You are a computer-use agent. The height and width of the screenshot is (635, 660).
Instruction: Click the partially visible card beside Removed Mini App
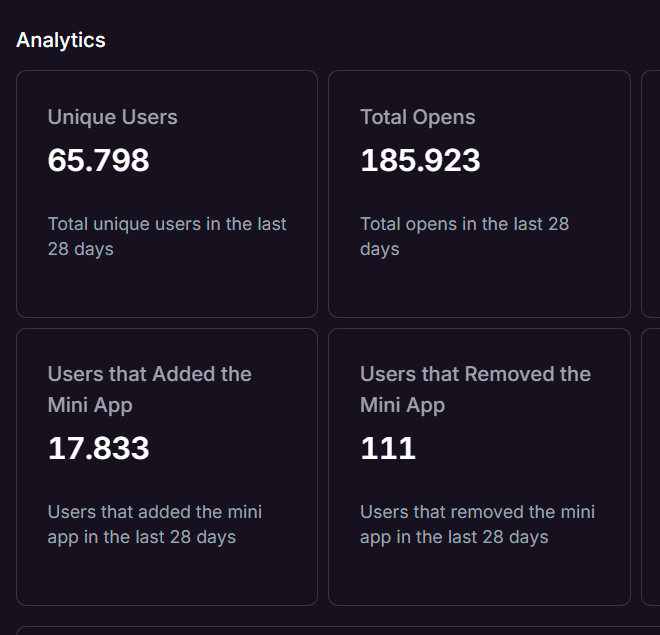tap(651, 467)
